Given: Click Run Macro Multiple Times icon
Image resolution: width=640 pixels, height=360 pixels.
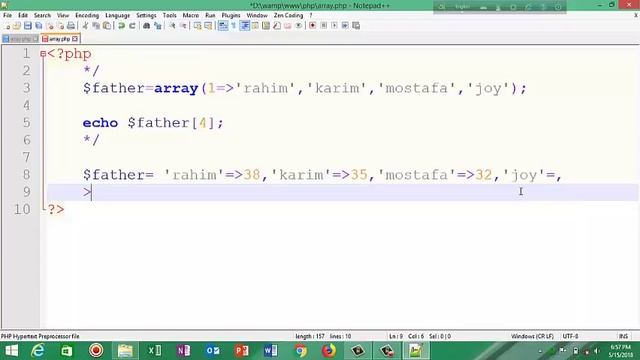Looking at the screenshot, I should [x=345, y=26].
